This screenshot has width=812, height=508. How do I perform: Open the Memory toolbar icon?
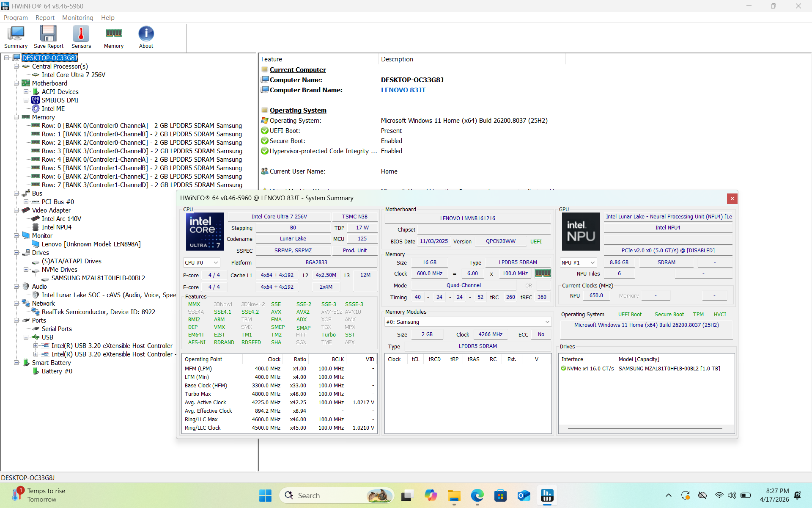click(x=114, y=37)
